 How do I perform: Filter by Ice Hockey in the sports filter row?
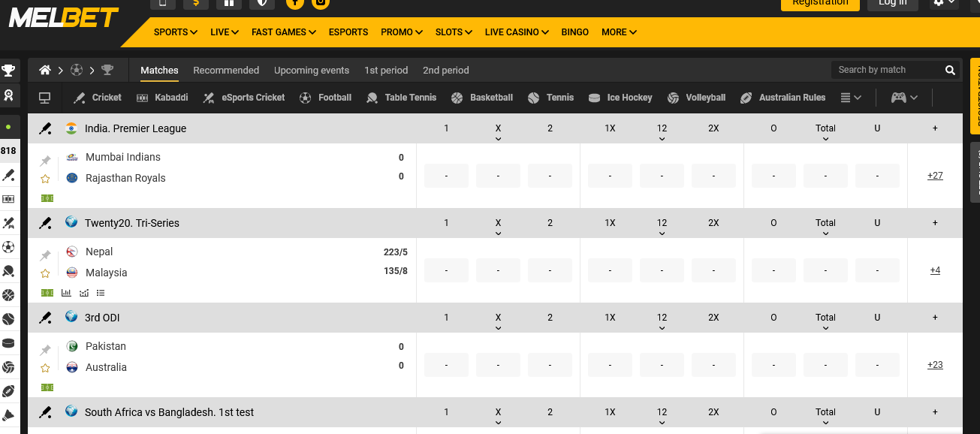pos(620,98)
